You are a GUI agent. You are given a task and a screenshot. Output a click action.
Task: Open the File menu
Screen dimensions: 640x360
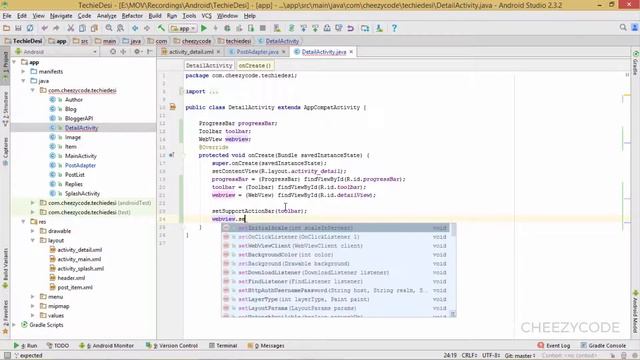[7, 16]
